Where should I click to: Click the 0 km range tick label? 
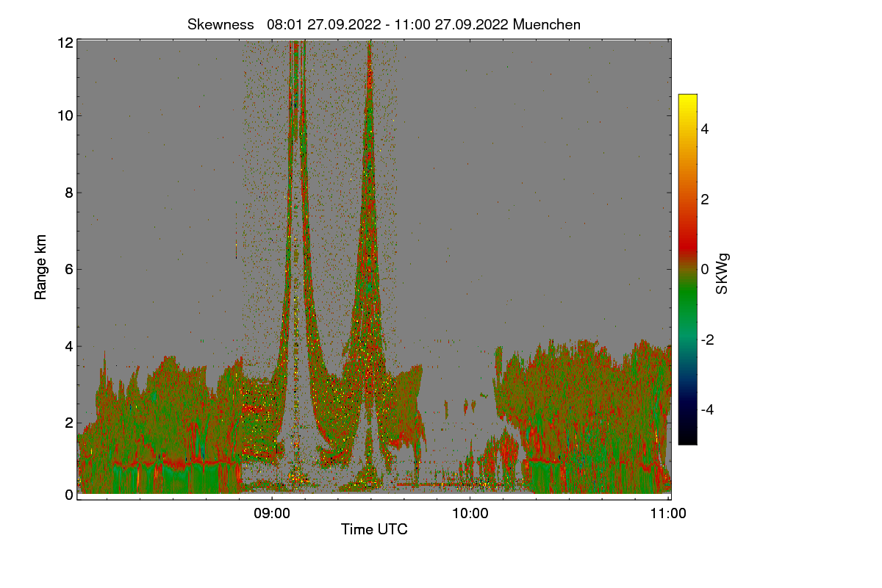(x=69, y=495)
